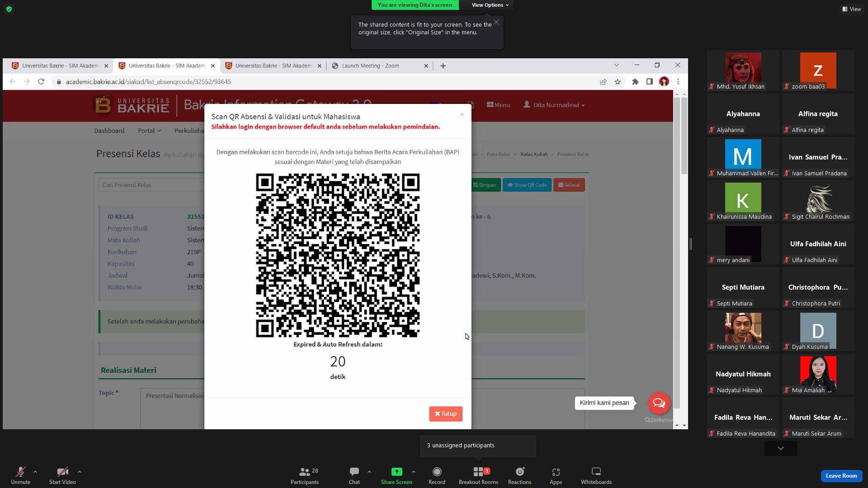Start Video in Zoom toolbar

click(62, 475)
